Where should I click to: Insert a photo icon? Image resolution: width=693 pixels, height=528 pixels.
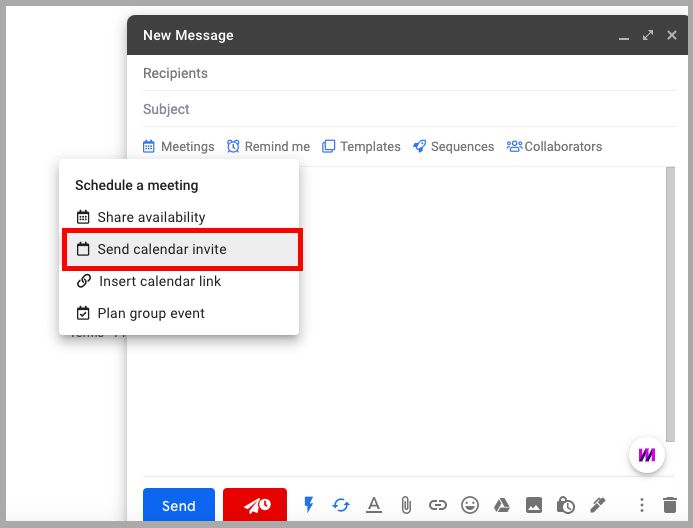click(533, 505)
